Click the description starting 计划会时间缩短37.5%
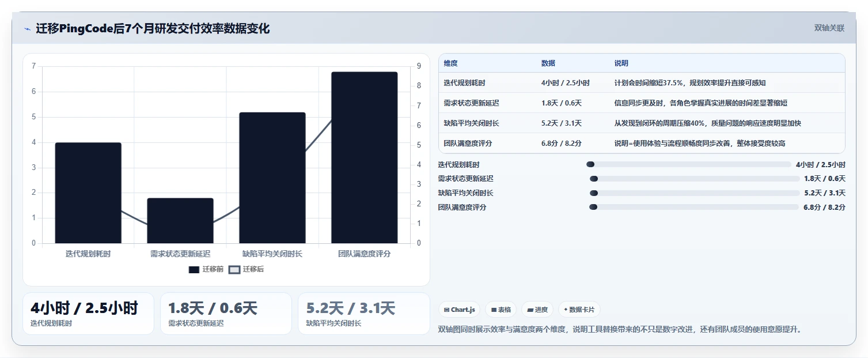Viewport: 868px width, 358px height. (690, 83)
